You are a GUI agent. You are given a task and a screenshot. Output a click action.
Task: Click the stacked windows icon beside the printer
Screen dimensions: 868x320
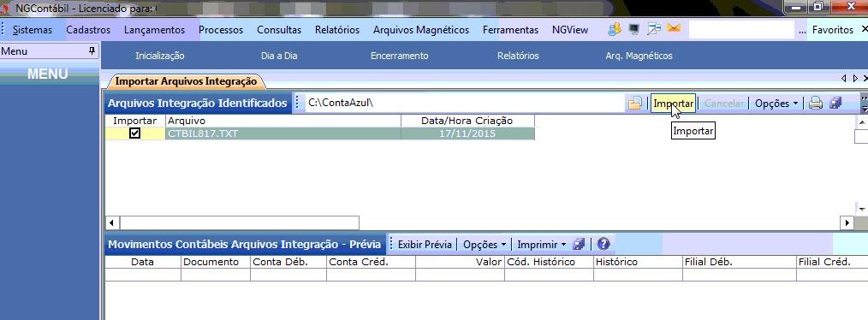pyautogui.click(x=835, y=103)
